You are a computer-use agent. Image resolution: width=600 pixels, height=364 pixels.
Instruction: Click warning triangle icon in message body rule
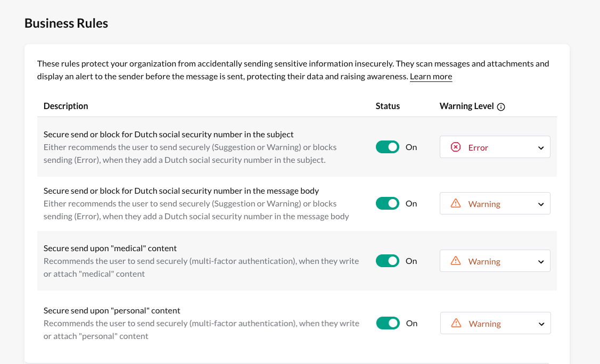tap(456, 204)
